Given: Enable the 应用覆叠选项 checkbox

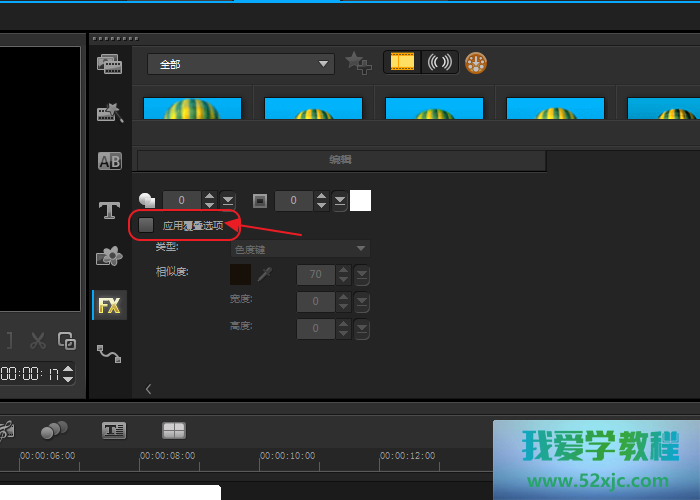Looking at the screenshot, I should (x=147, y=226).
